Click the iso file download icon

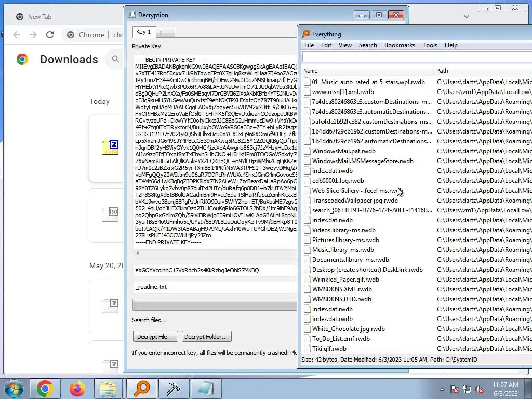tap(110, 215)
